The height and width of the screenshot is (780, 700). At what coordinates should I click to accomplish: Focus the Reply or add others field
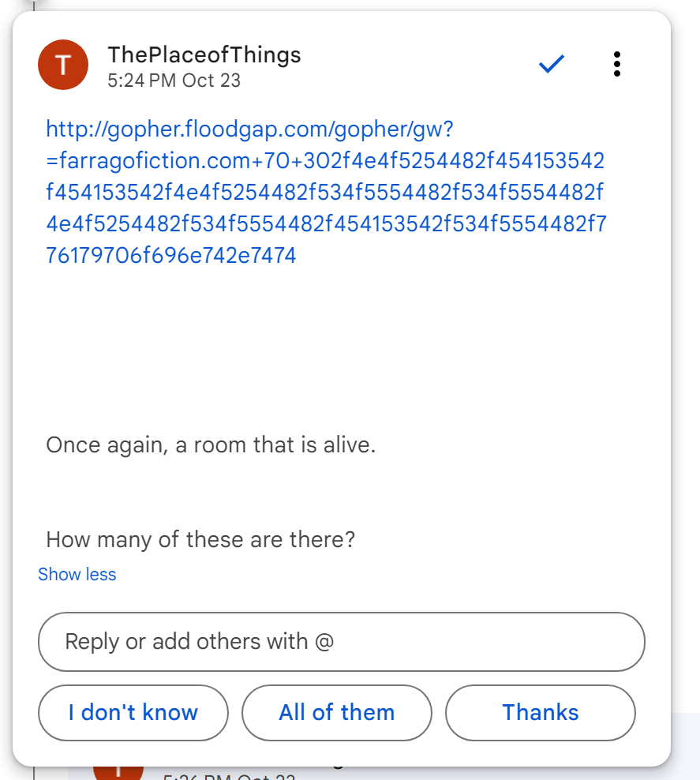(341, 641)
